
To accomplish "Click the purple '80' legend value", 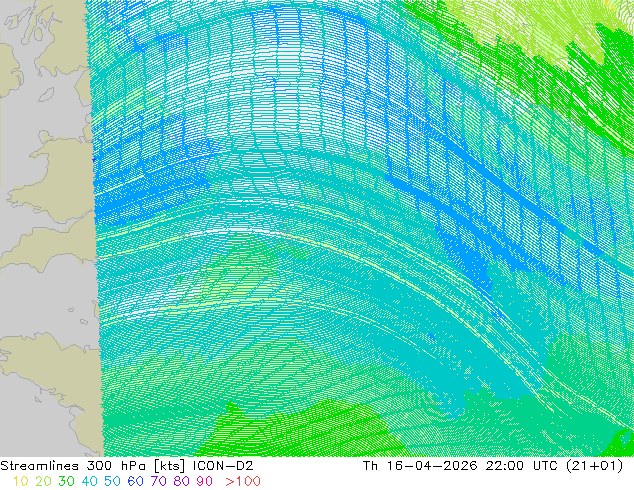I will [x=182, y=481].
